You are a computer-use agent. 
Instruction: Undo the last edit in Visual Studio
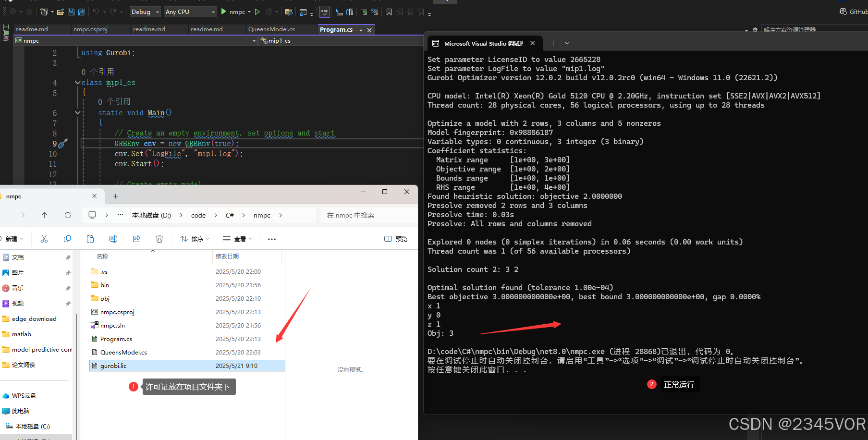pos(96,12)
